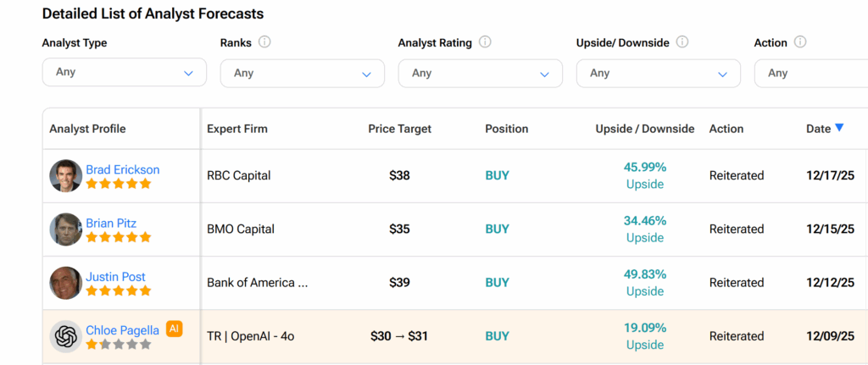
Task: Click Brad Erickson's five-star rating
Action: tap(119, 184)
